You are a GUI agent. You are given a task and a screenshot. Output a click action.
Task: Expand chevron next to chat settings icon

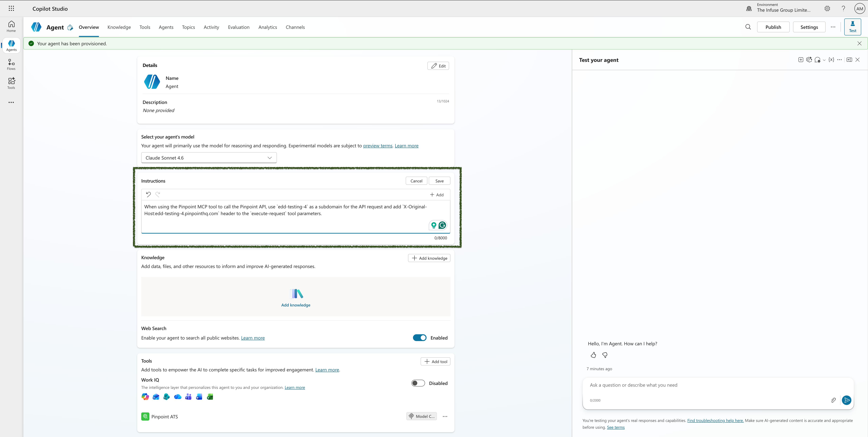824,60
